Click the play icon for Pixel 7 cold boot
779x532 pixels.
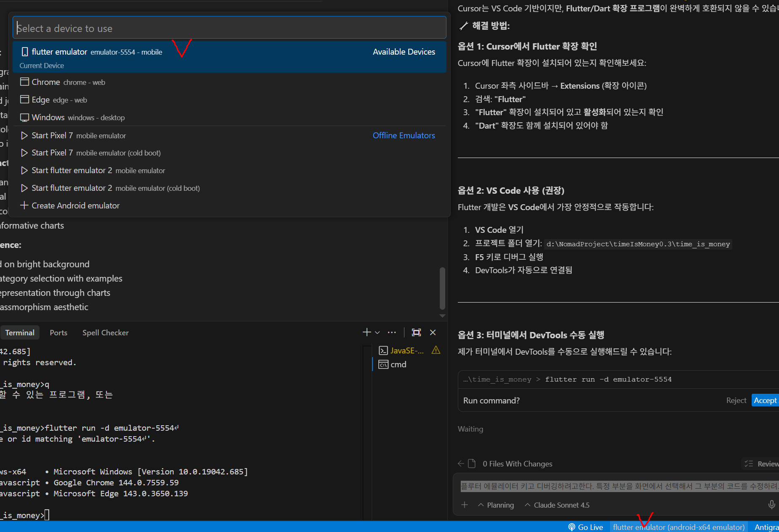tap(24, 153)
